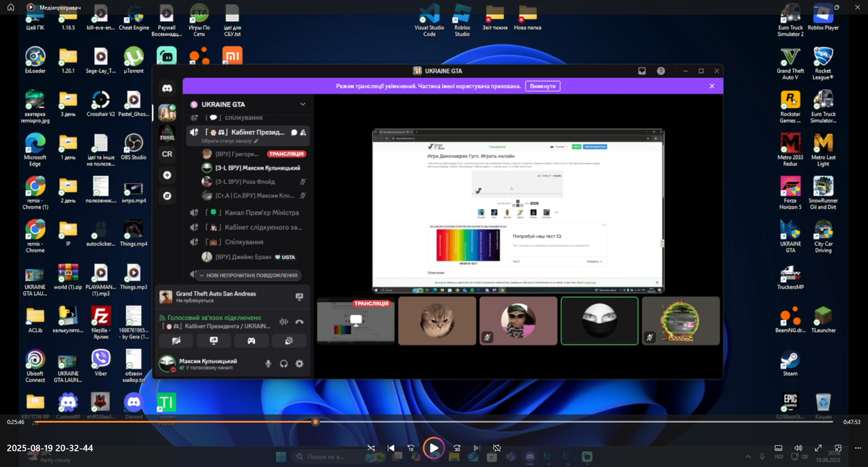Toggle noise suppression in voice panel

tap(283, 322)
